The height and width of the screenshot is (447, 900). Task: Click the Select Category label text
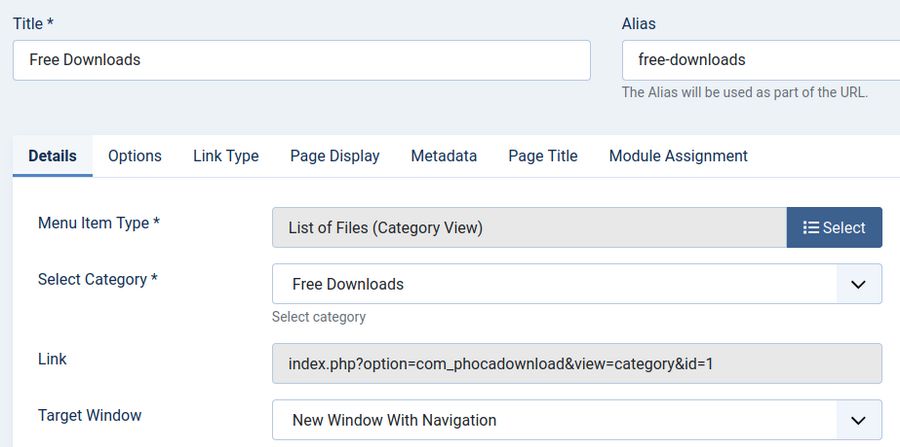pyautogui.click(x=97, y=280)
